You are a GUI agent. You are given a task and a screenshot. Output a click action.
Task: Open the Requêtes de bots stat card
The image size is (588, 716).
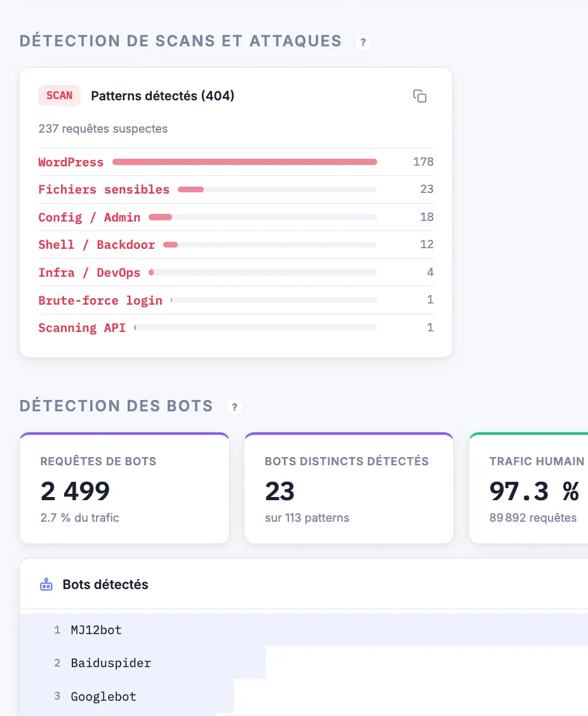coord(124,488)
